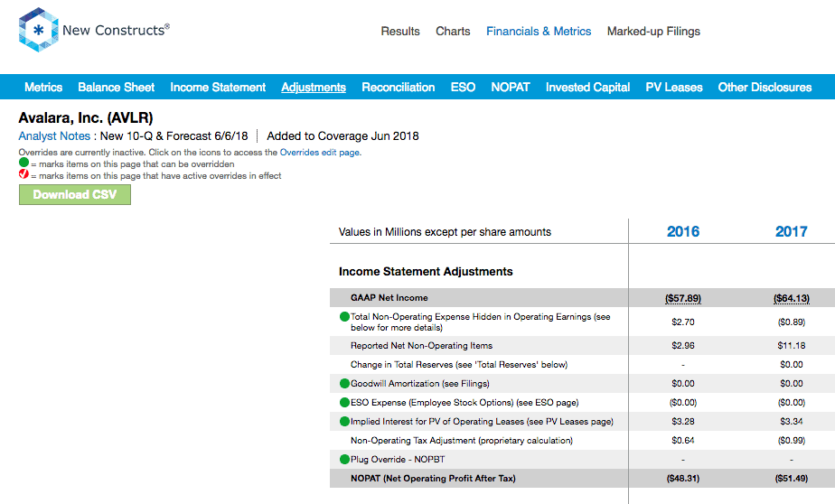
Task: Click the ($0.89) hidden non-operating 2017 value
Action: [792, 322]
